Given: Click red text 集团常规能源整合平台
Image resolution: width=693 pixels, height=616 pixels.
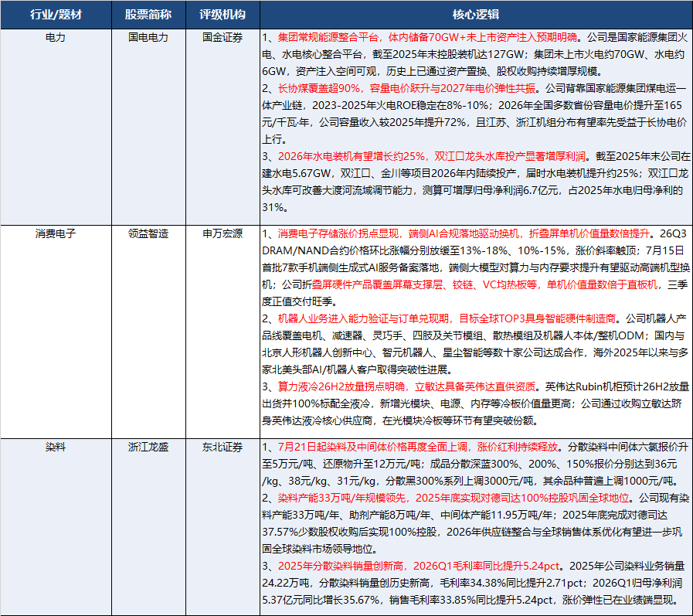Looking at the screenshot, I should point(328,38).
